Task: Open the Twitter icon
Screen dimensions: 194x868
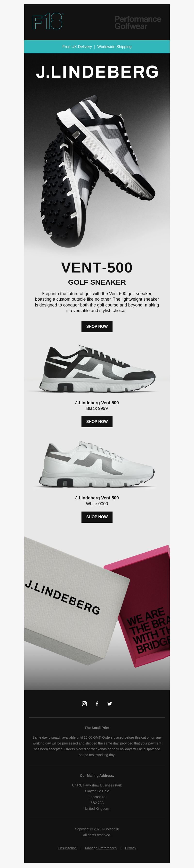Action: pos(109,703)
